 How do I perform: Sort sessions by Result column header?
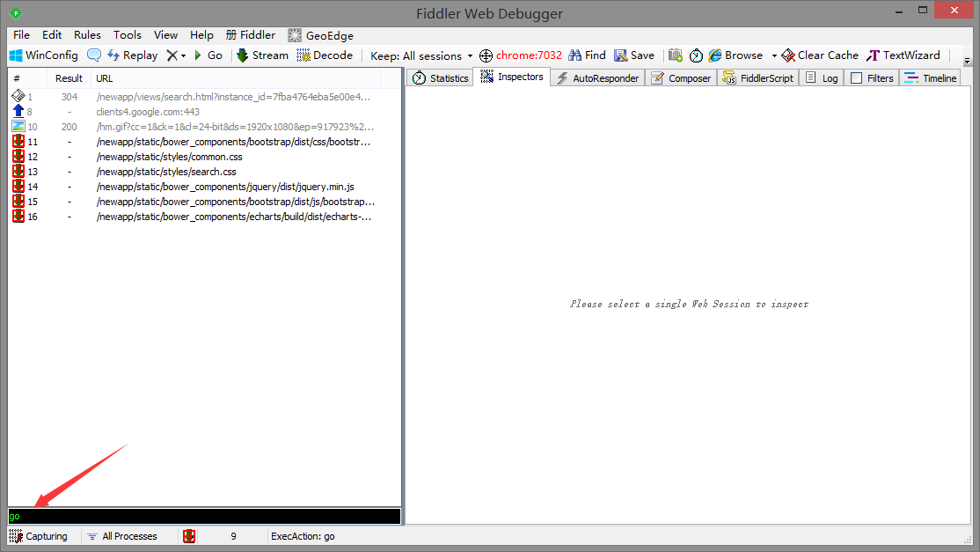(x=69, y=78)
